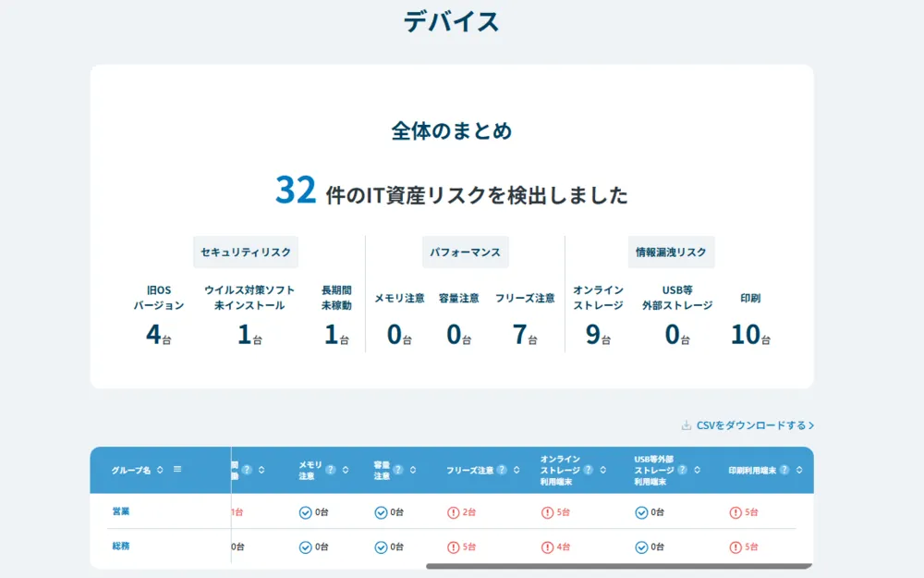This screenshot has height=578, width=924.
Task: Click the 旧OSバージョン count of 4台
Action: (x=159, y=335)
